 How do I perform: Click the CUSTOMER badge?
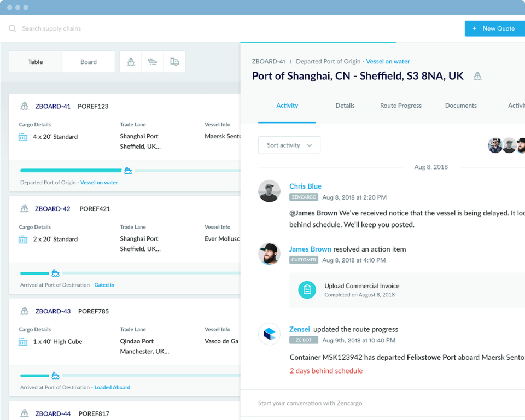[304, 260]
